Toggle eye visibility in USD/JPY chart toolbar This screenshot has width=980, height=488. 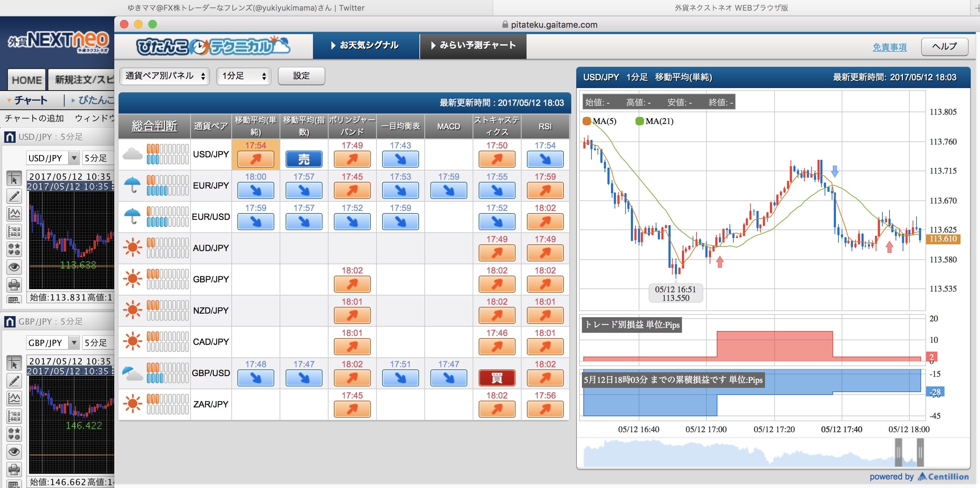pos(14,267)
